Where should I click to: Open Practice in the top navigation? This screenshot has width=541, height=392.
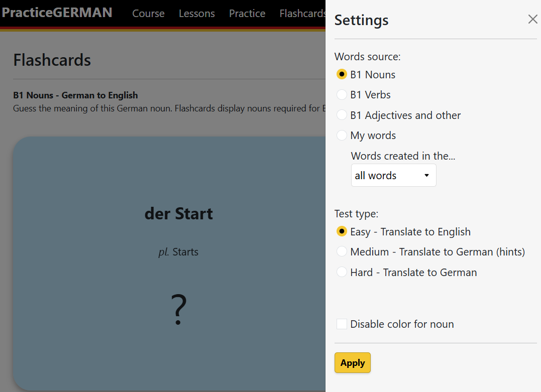tap(247, 14)
